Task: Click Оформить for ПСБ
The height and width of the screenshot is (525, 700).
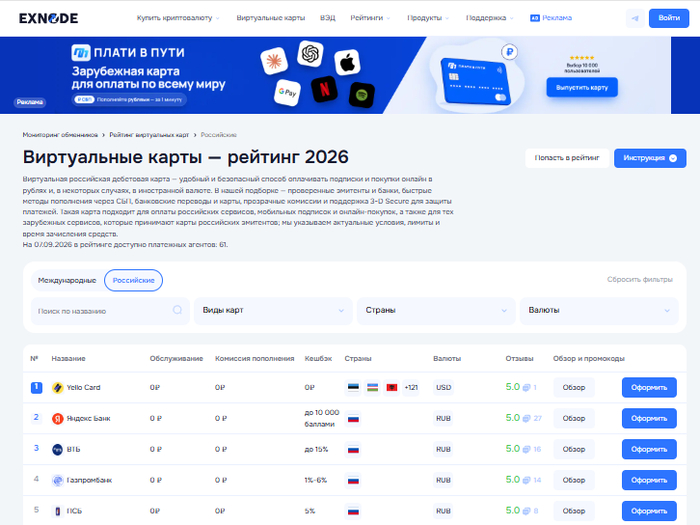Action: 649,511
